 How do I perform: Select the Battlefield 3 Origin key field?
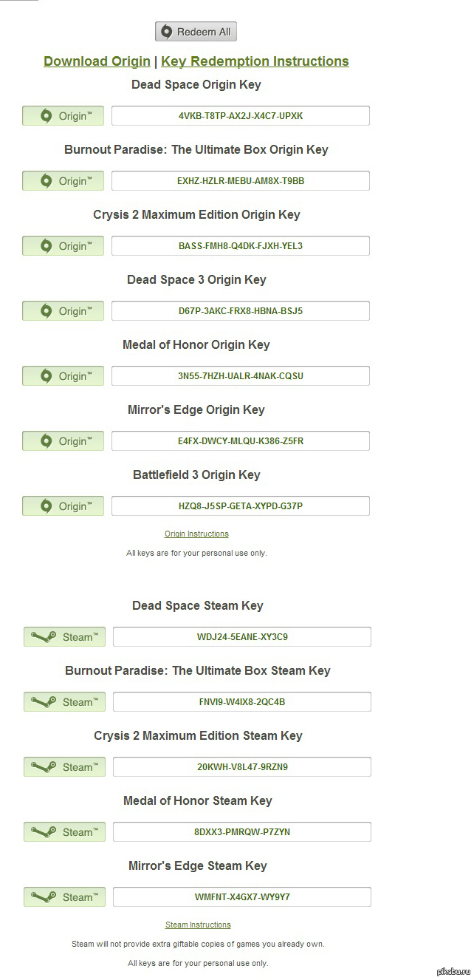click(x=241, y=506)
